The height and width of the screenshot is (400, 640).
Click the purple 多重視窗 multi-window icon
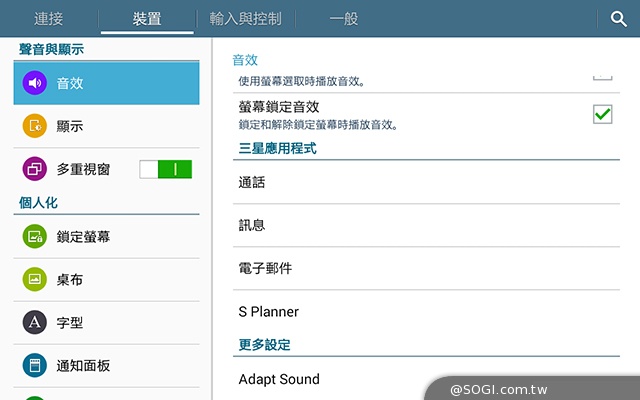pyautogui.click(x=35, y=169)
